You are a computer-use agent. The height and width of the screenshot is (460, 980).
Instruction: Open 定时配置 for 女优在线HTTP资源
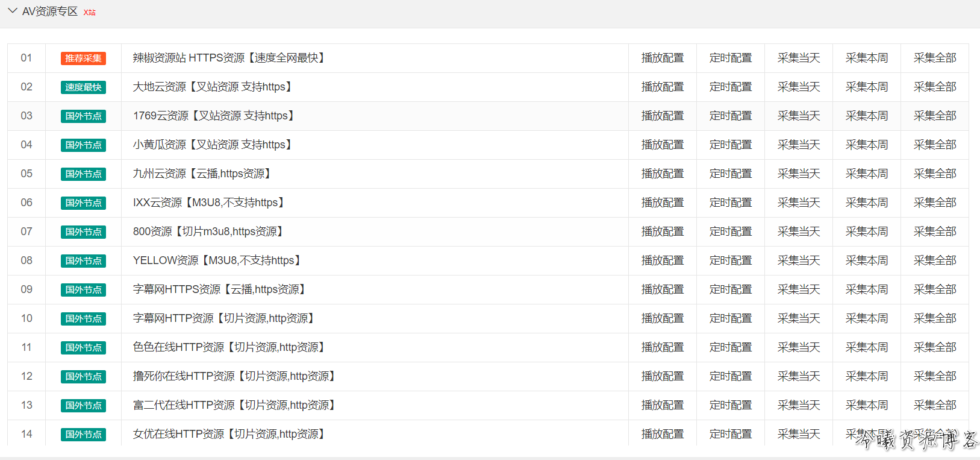point(731,434)
